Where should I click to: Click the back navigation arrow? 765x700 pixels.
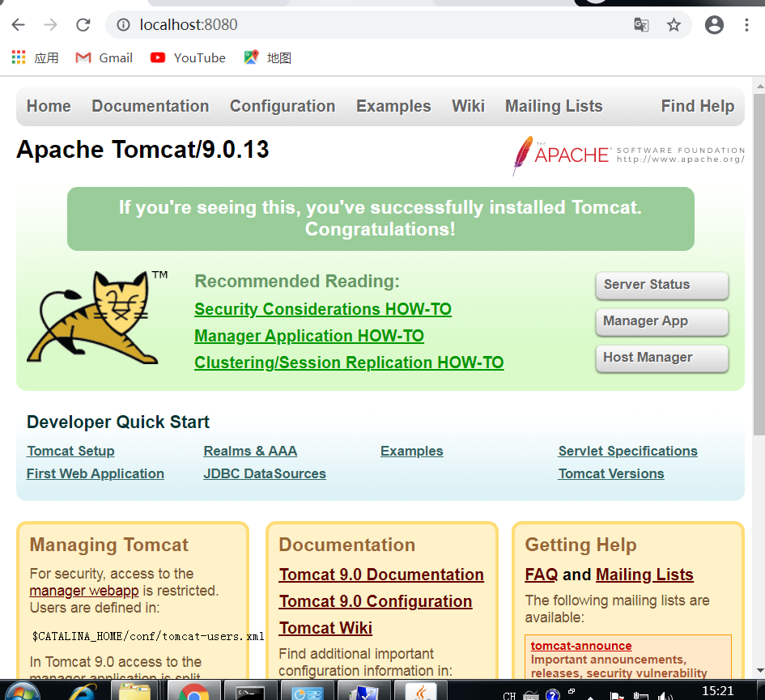[18, 24]
